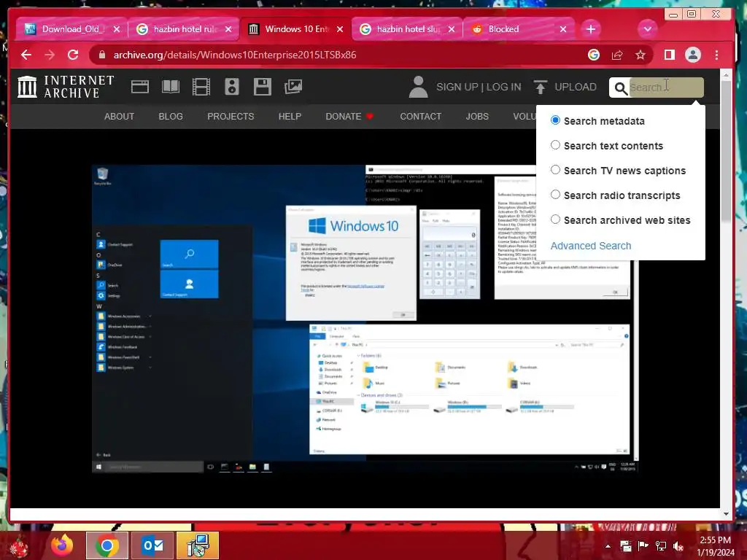
Task: Switch to the hazbin hotel rule tab
Action: pyautogui.click(x=183, y=29)
